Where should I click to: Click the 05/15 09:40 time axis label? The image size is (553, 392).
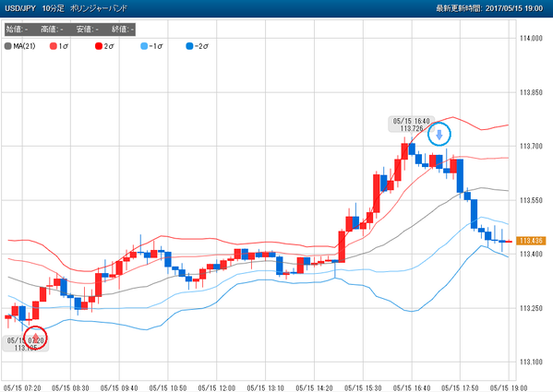pyautogui.click(x=119, y=387)
